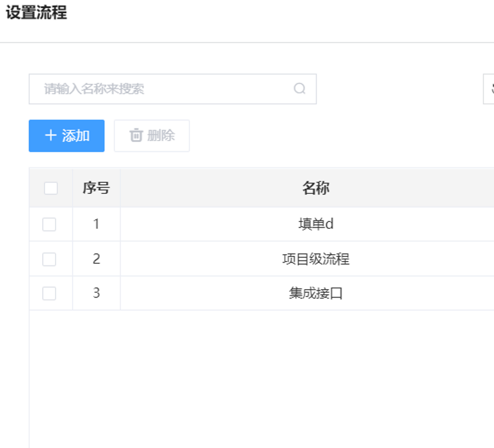
Task: Click sequence number 1 cell
Action: [96, 224]
